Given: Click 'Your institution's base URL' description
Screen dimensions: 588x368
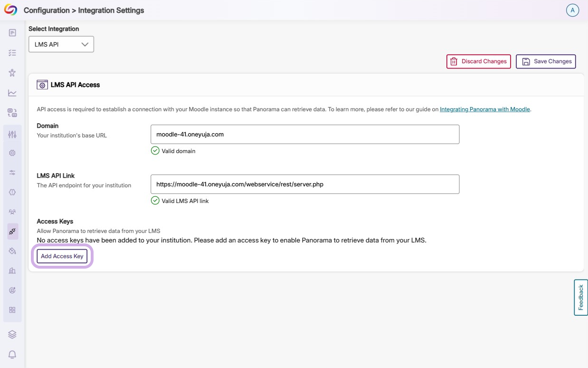Looking at the screenshot, I should 72,136.
